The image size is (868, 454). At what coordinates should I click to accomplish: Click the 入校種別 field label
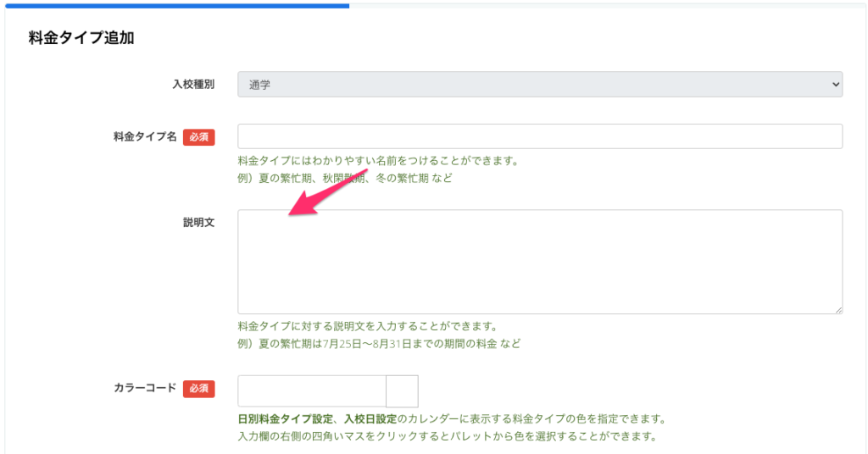(193, 84)
